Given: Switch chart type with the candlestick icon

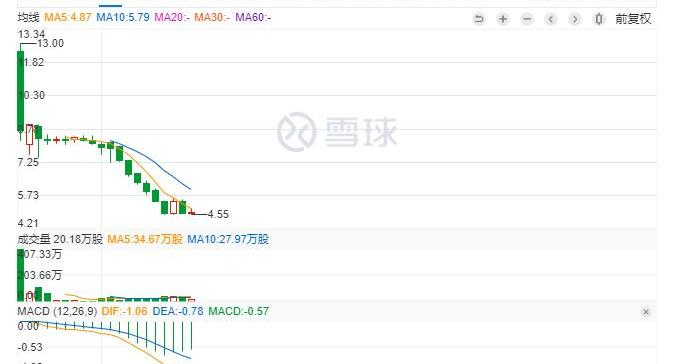Looking at the screenshot, I should tap(599, 19).
